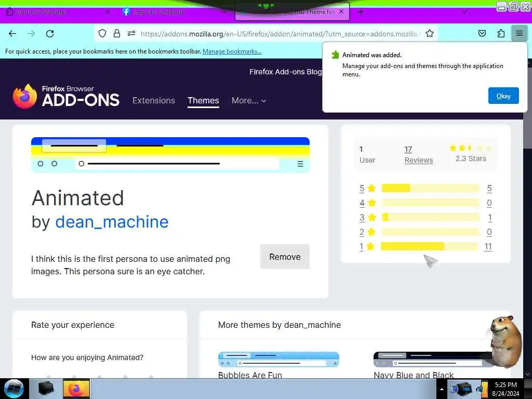Open a new tab with plus button
The width and height of the screenshot is (532, 399).
361,12
